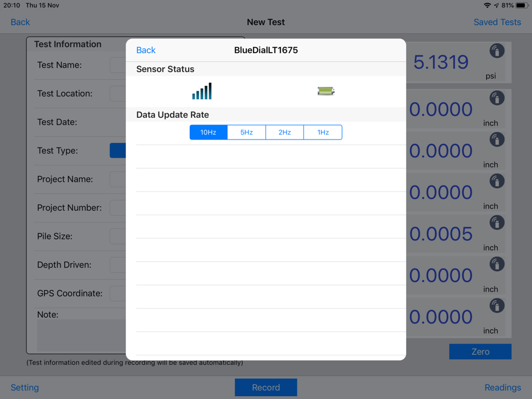
Task: Tap the Pile Size label
Action: click(55, 236)
